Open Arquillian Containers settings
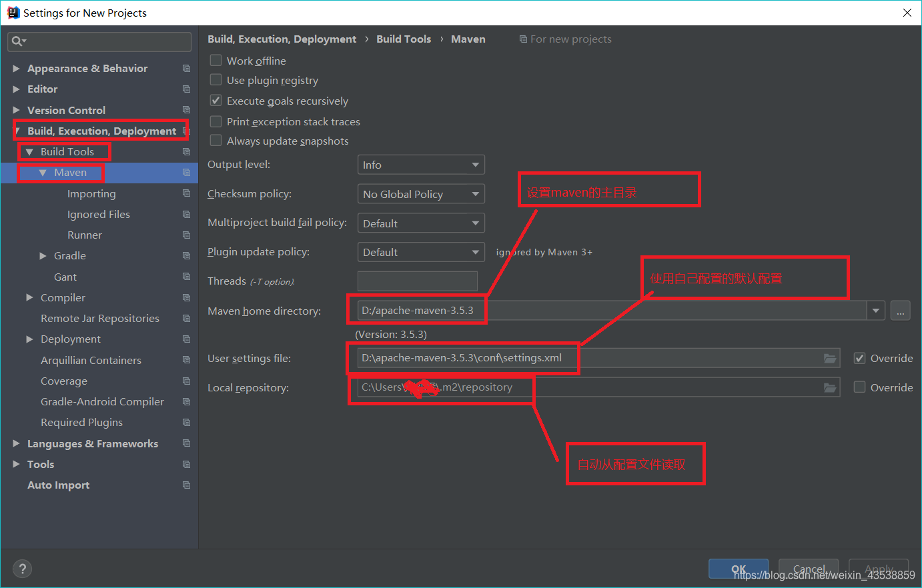 (x=91, y=360)
